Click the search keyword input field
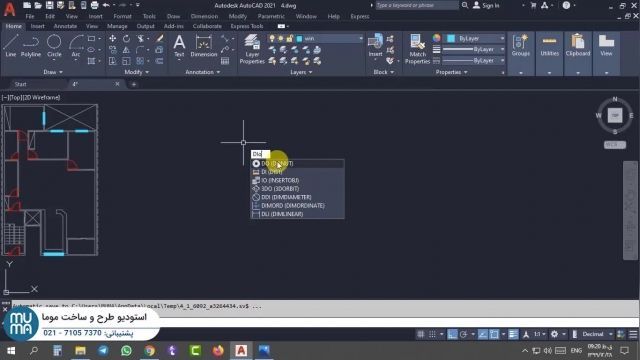The width and height of the screenshot is (640, 360). click(416, 5)
